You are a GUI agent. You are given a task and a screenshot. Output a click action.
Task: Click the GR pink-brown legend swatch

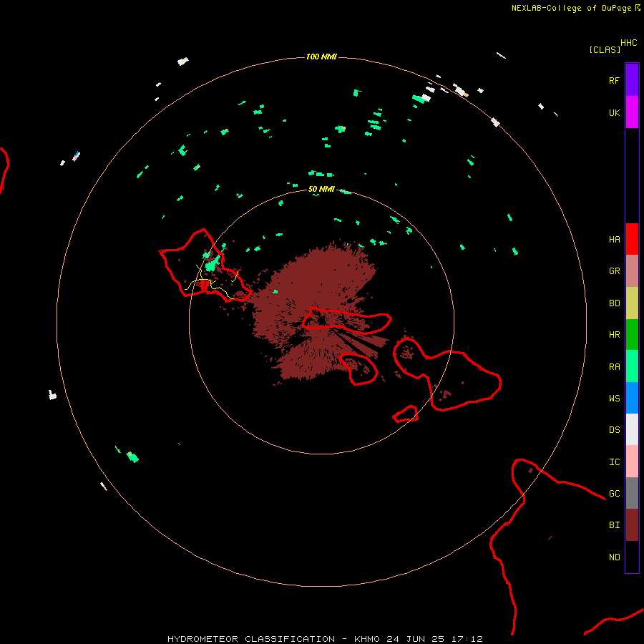[632, 271]
